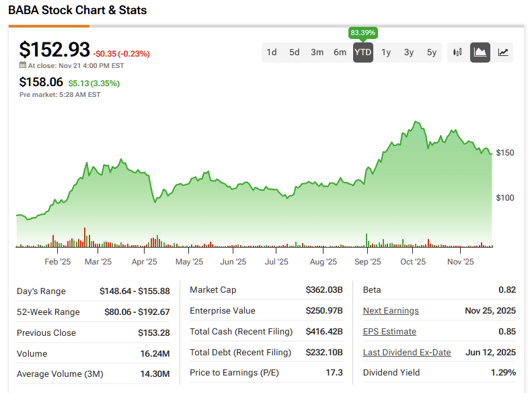The height and width of the screenshot is (393, 532).
Task: Switch to line chart view
Action: coord(503,52)
